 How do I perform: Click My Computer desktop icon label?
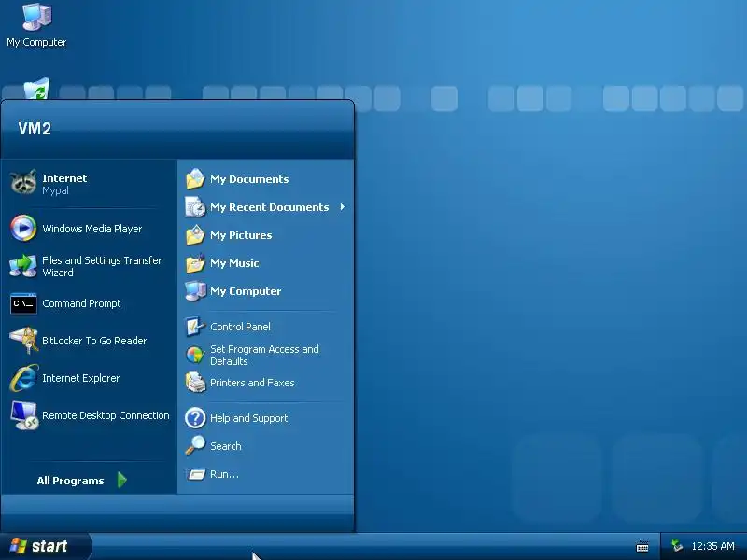point(36,42)
